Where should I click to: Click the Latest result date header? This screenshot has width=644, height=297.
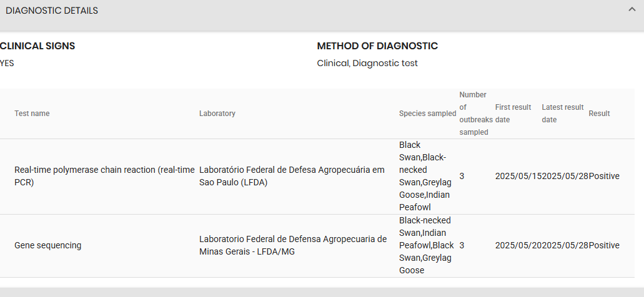[563, 114]
